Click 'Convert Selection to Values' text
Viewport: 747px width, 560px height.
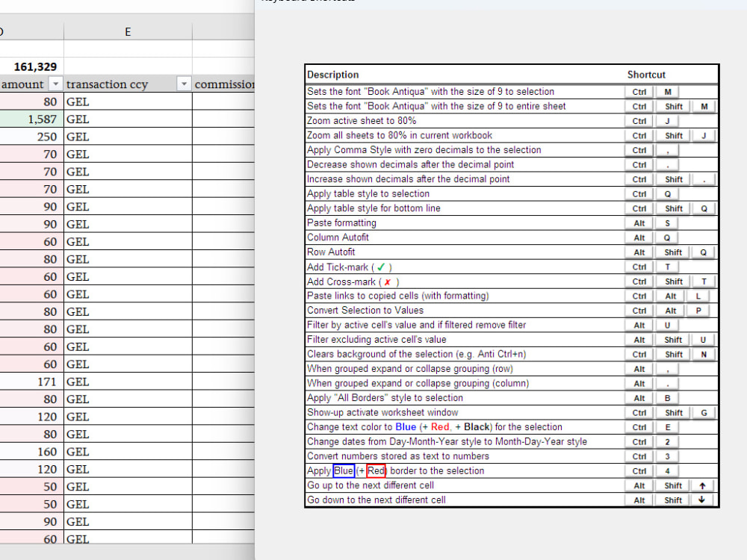point(365,311)
